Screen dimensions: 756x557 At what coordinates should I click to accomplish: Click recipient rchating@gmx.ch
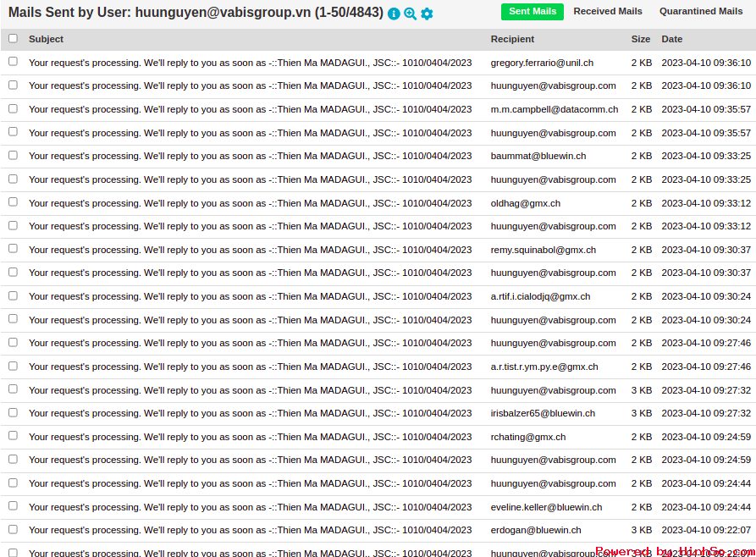(528, 437)
